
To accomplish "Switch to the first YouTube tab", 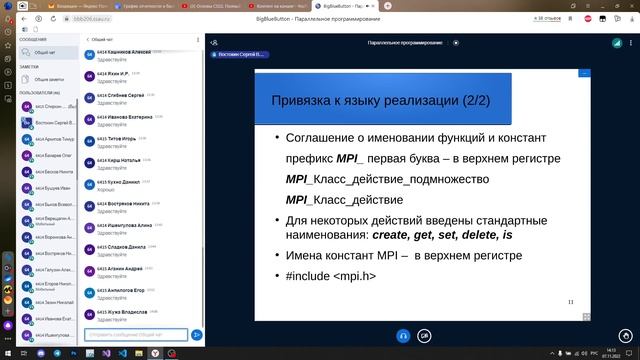I will click(211, 6).
